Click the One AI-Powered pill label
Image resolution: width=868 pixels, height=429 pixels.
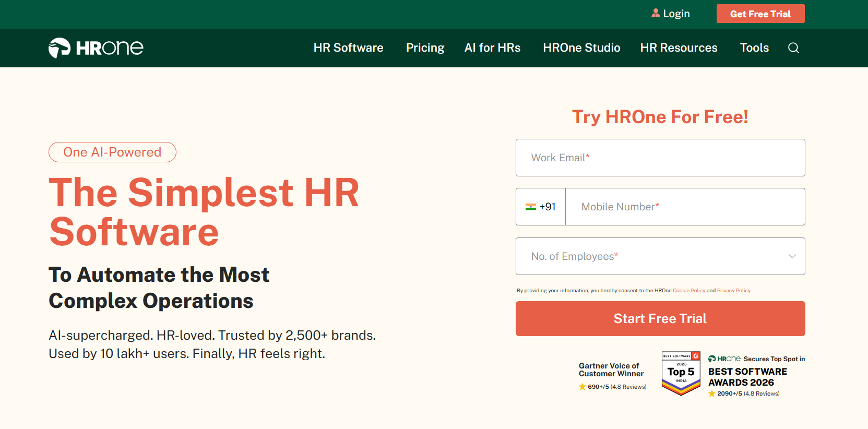click(x=112, y=152)
